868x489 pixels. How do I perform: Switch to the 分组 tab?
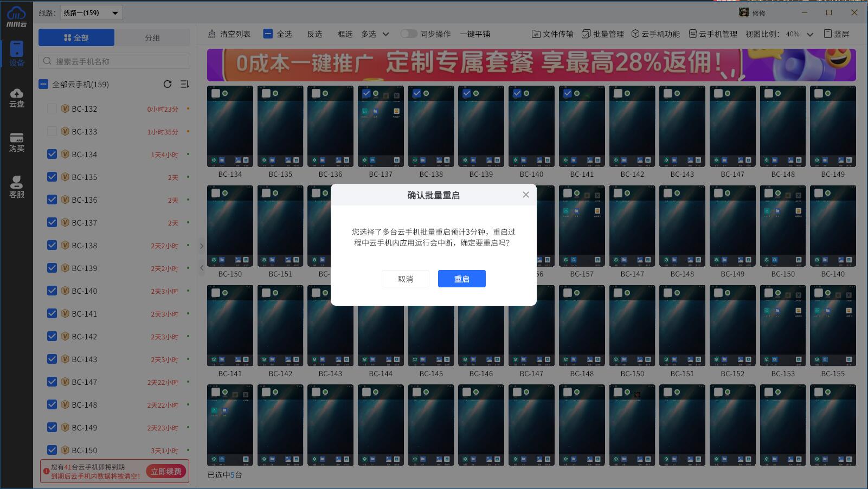152,37
